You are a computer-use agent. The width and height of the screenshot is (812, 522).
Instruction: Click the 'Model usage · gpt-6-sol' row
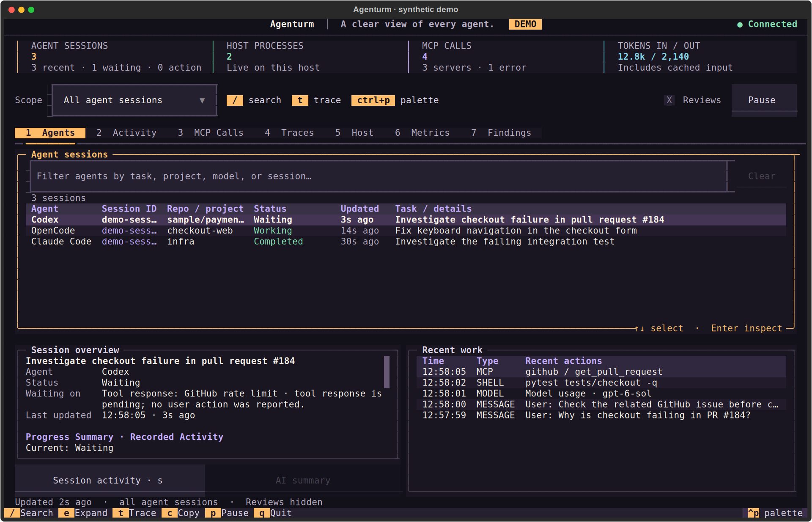point(601,394)
